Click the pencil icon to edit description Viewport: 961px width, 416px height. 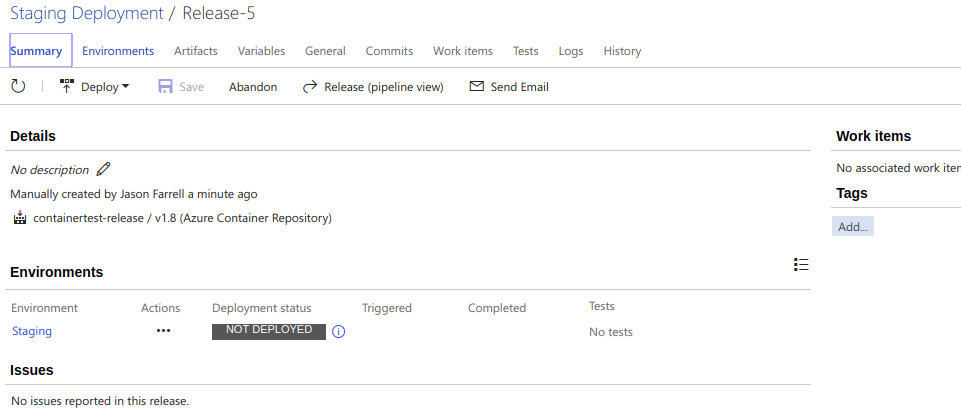pos(104,169)
